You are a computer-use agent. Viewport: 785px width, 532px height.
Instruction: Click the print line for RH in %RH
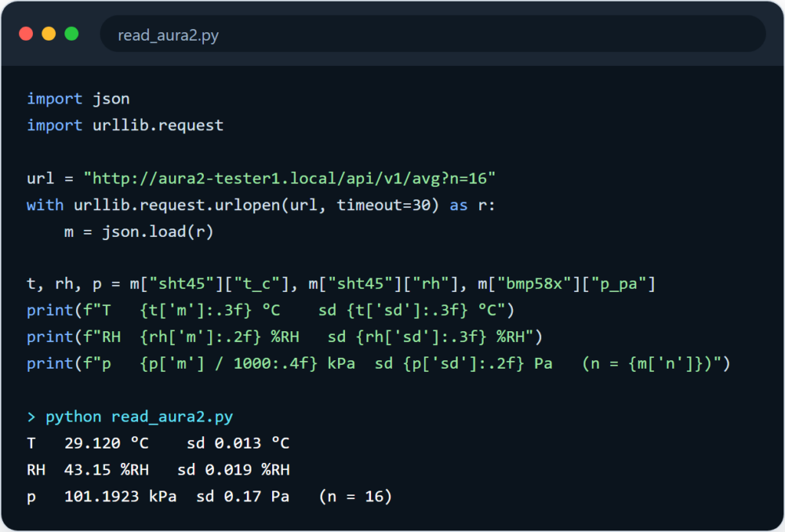(x=284, y=337)
